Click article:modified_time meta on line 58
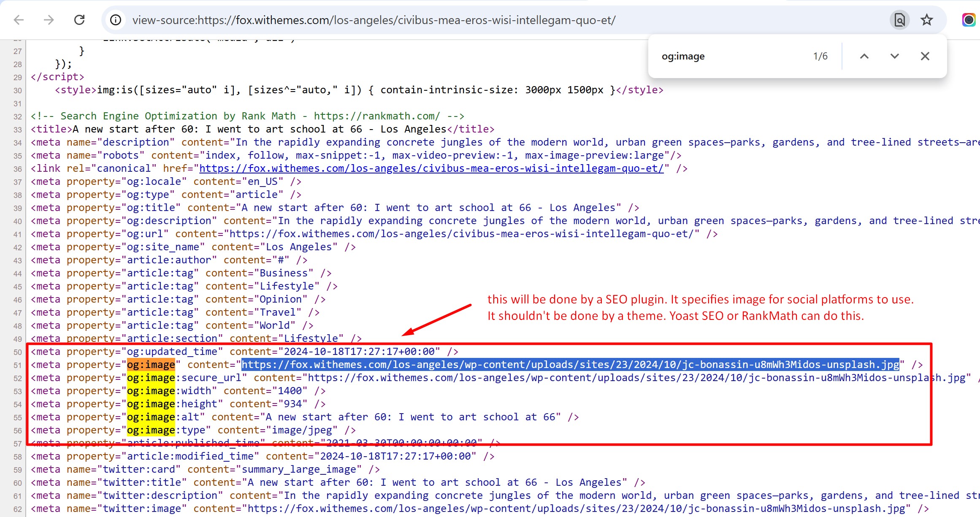980x517 pixels. (263, 456)
